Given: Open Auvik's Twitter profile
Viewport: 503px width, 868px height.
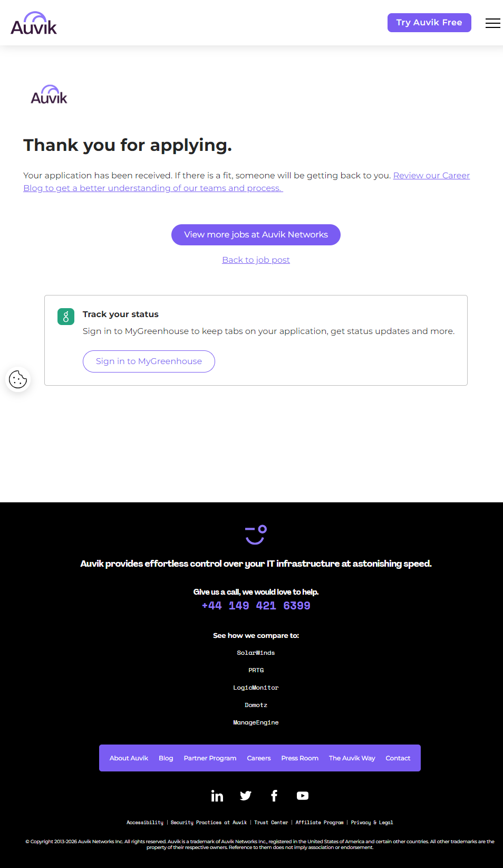Looking at the screenshot, I should tap(246, 796).
